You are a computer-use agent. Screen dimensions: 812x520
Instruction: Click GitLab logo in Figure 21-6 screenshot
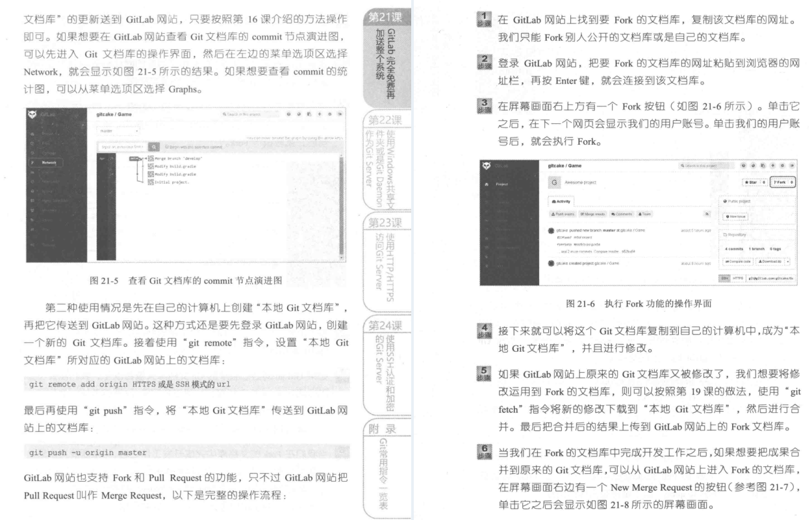click(487, 166)
